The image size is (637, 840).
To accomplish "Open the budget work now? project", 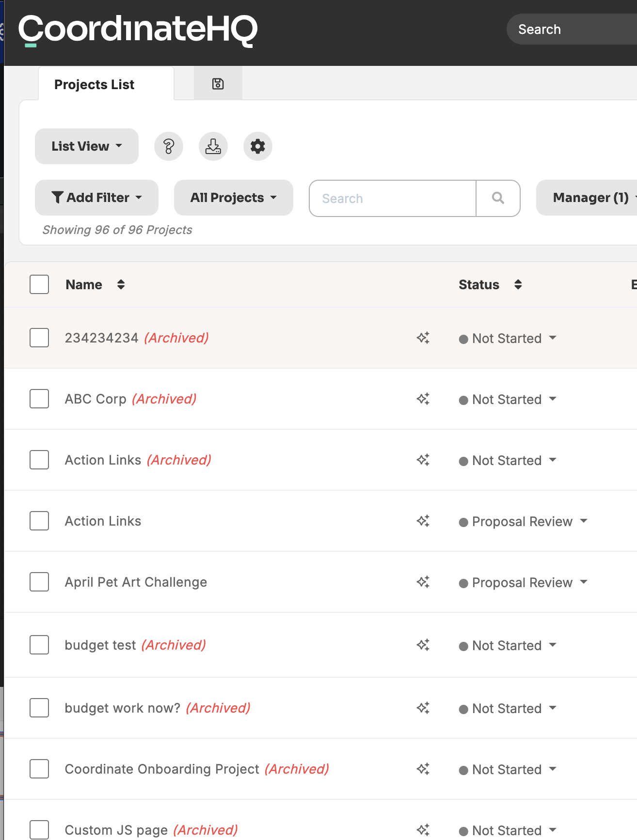I will click(x=123, y=708).
